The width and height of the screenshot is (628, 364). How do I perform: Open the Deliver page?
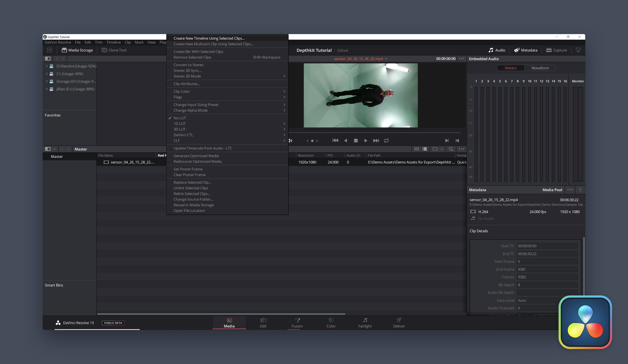[x=399, y=323]
